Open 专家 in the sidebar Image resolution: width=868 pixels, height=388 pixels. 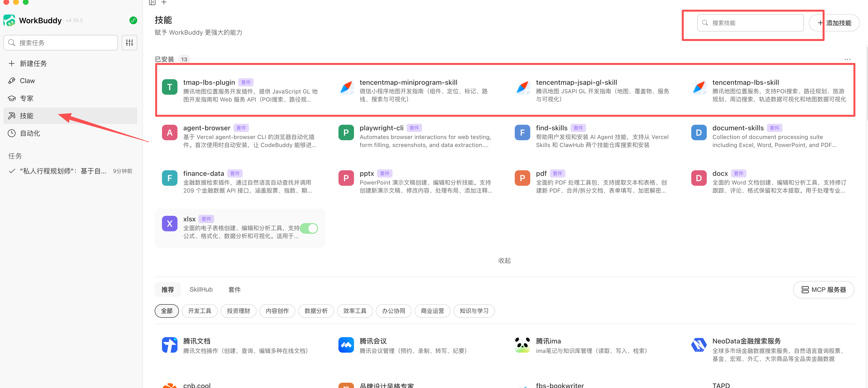70,98
